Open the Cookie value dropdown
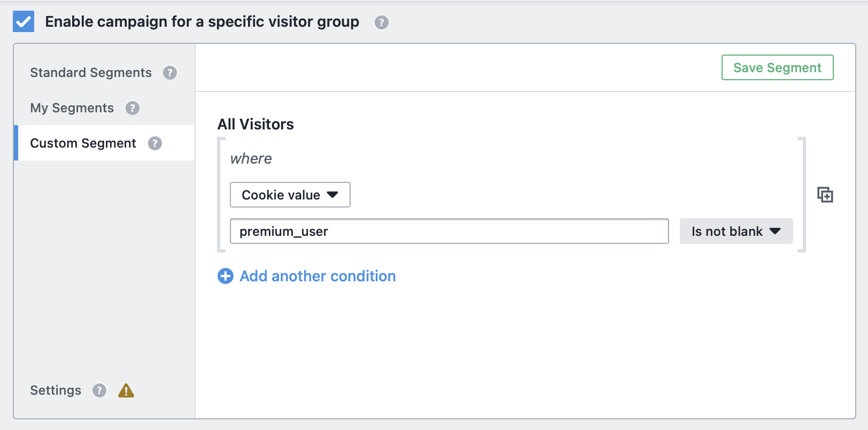The width and height of the screenshot is (868, 430). point(290,195)
